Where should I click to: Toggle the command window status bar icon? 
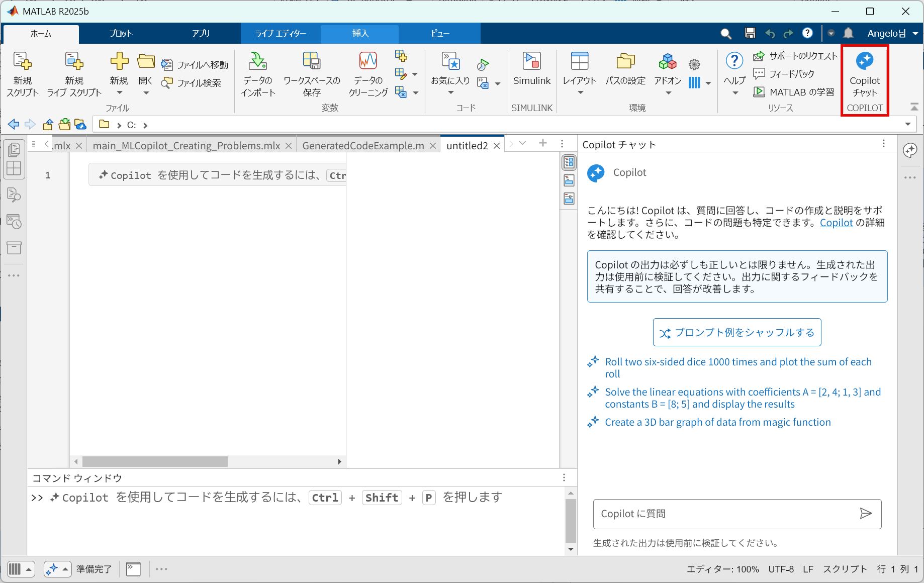133,569
